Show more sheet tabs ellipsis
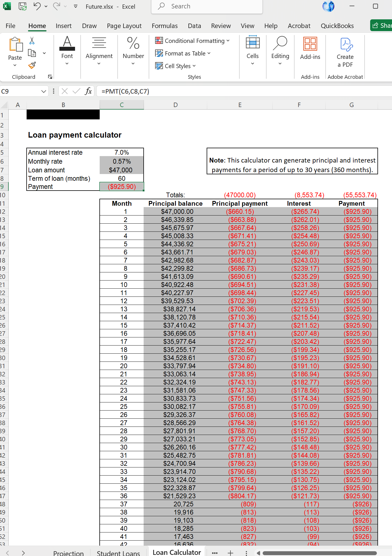 [214, 553]
